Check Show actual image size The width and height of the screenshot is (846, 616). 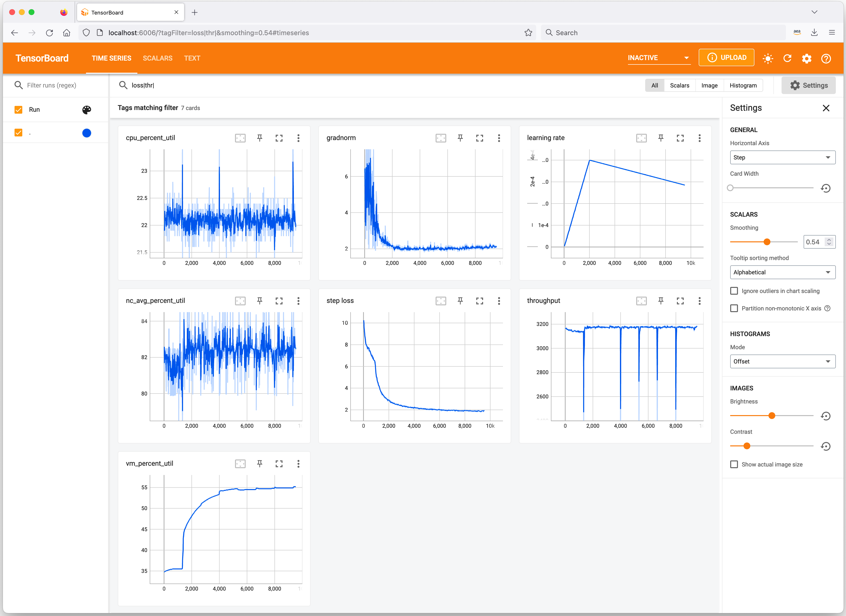pos(734,464)
